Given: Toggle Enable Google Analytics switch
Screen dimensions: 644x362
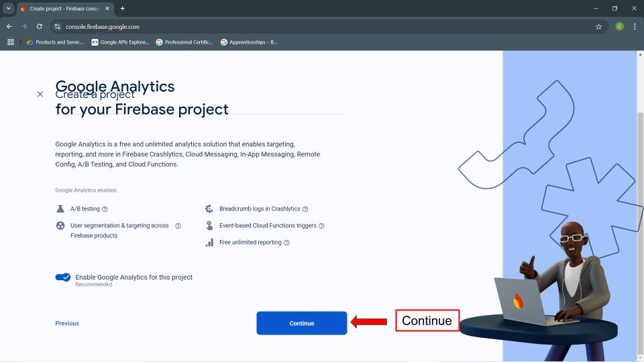Looking at the screenshot, I should (63, 277).
